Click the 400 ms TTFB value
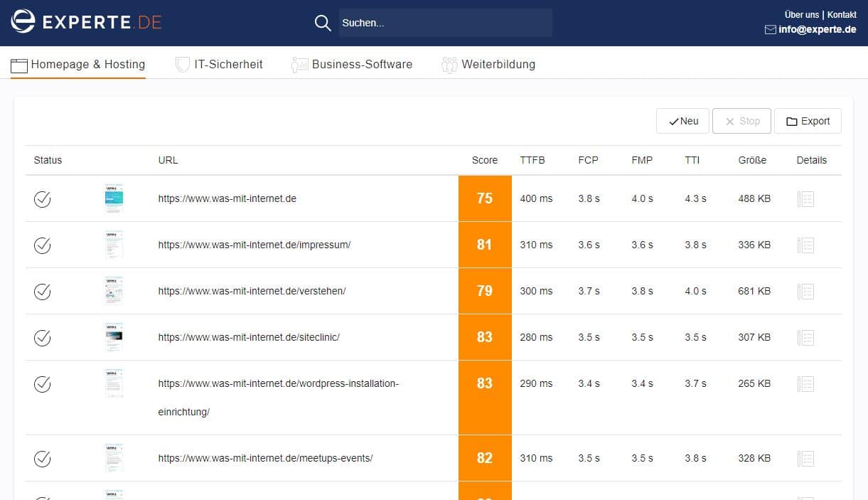The image size is (868, 500). (536, 198)
